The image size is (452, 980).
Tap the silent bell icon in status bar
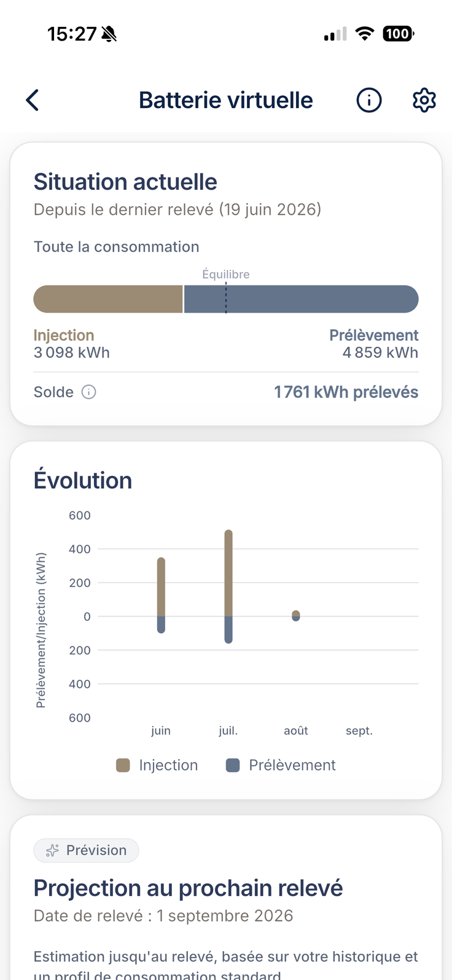[109, 34]
